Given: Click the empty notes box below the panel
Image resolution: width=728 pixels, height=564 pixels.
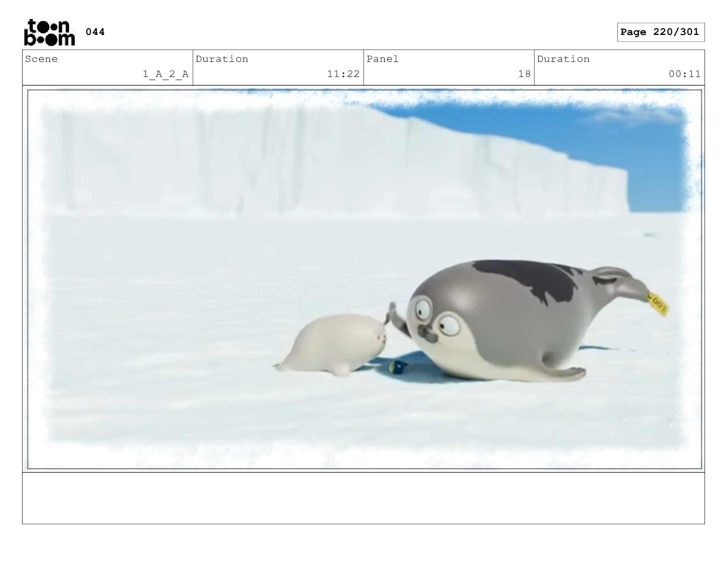Looking at the screenshot, I should point(364,498).
